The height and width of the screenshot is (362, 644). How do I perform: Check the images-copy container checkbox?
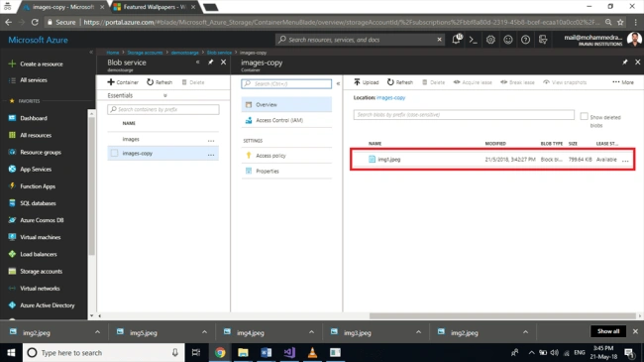click(114, 153)
